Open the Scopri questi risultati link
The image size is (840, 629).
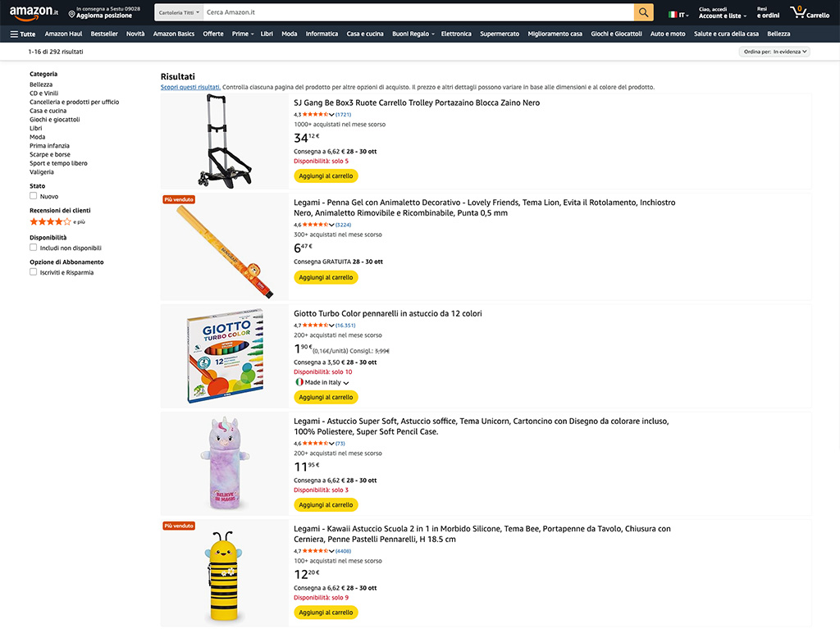pyautogui.click(x=190, y=87)
